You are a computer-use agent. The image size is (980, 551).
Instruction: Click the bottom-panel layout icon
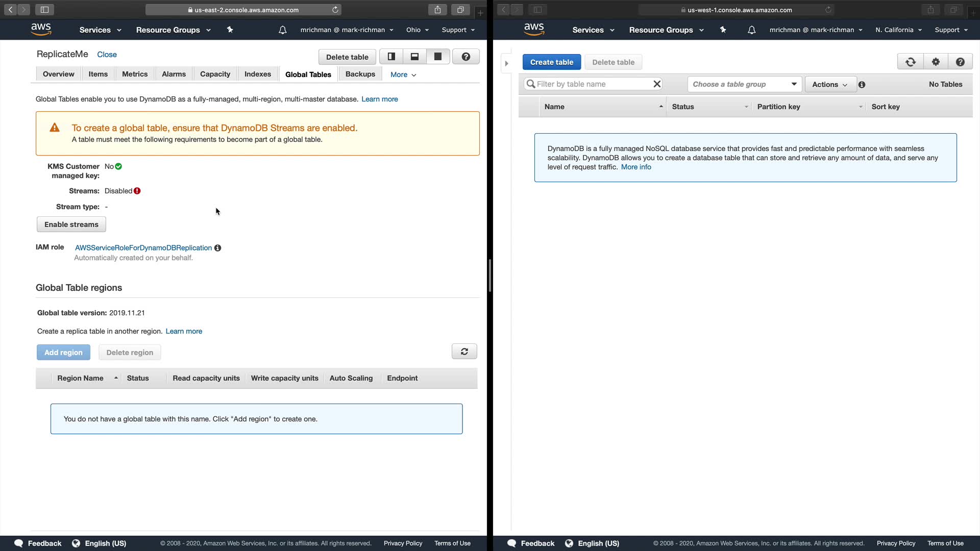tap(414, 57)
